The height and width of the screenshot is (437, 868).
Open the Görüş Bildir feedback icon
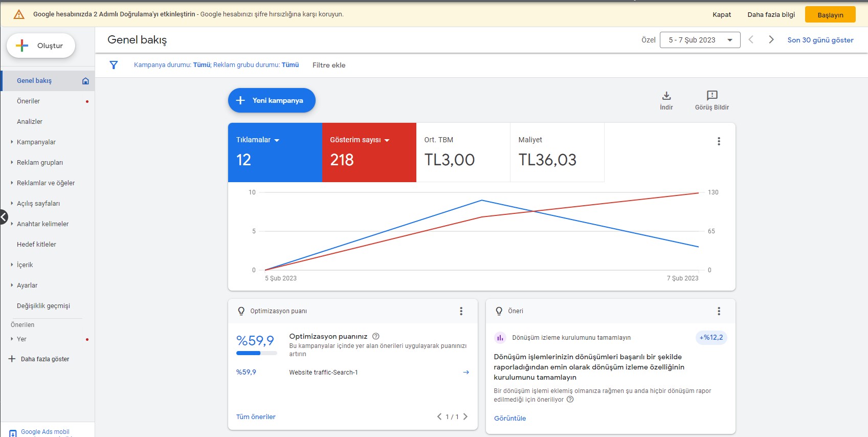(712, 96)
